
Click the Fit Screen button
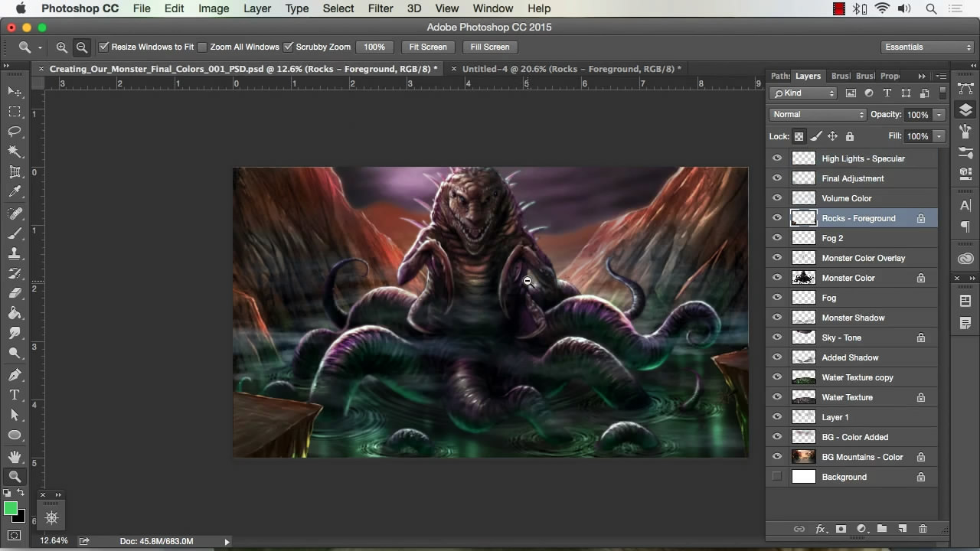[428, 47]
